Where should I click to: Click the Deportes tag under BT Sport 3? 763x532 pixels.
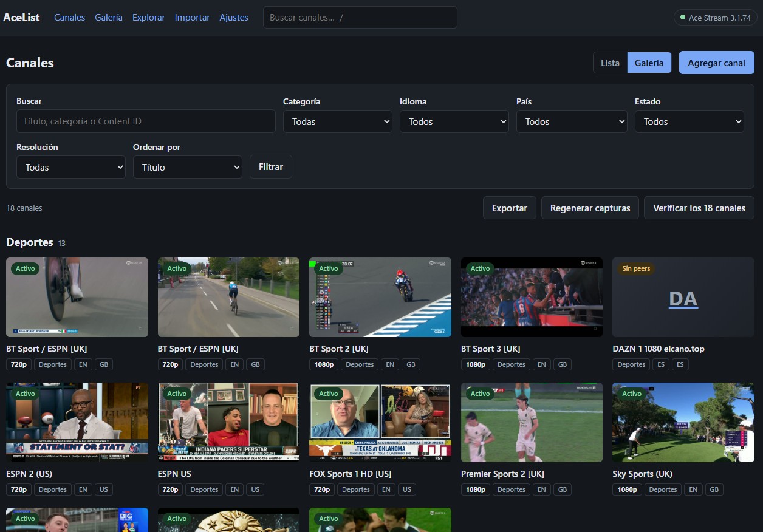click(512, 364)
